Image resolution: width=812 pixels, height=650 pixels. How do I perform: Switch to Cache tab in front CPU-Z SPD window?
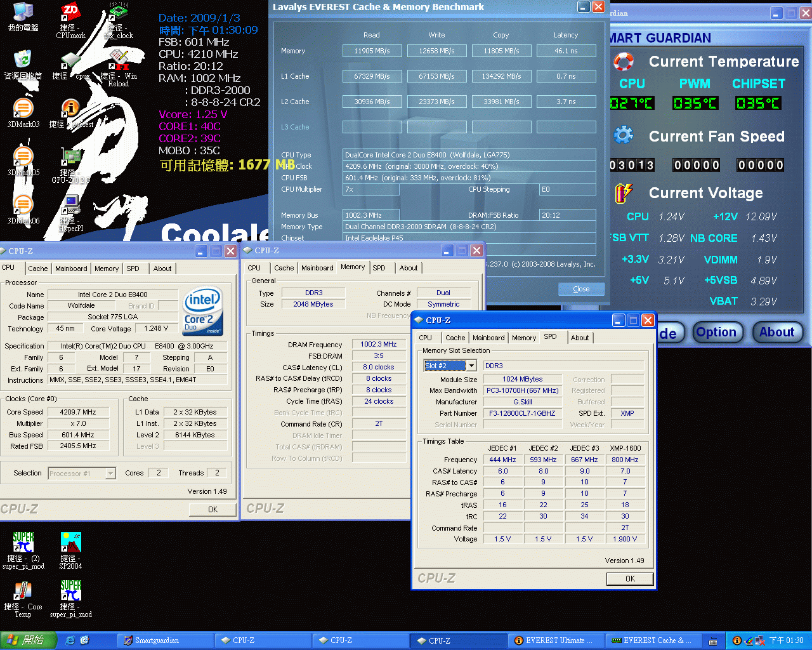pyautogui.click(x=455, y=338)
